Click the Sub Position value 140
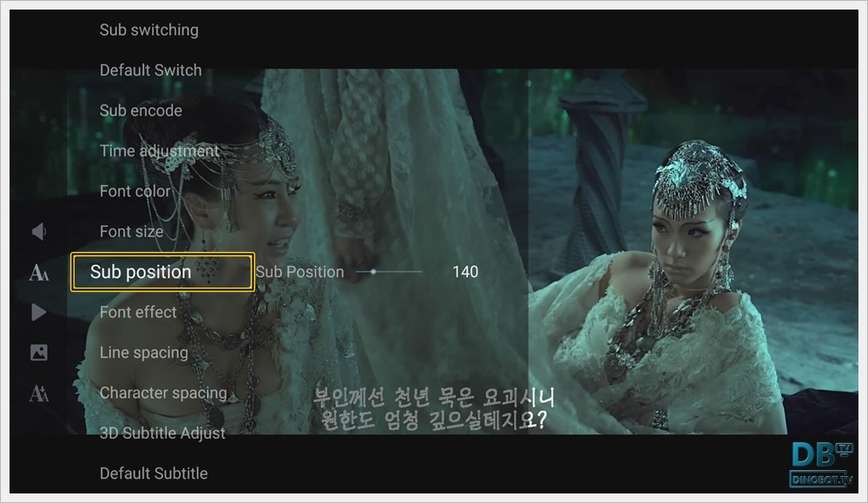 pyautogui.click(x=465, y=272)
